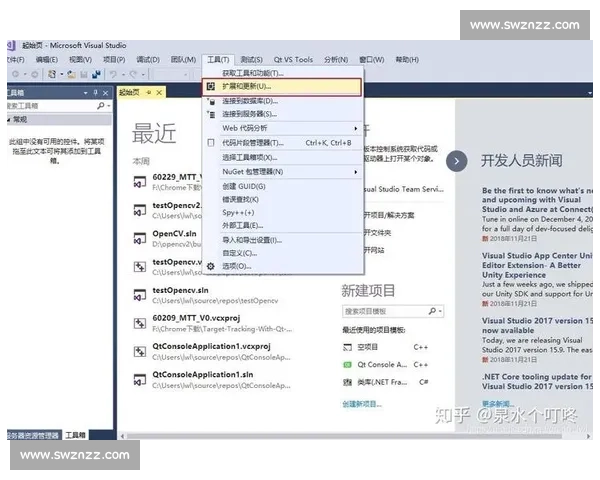This screenshot has height=480, width=600.
Task: Expand the NuGet 包管理器 submenu arrow
Action: (x=355, y=172)
